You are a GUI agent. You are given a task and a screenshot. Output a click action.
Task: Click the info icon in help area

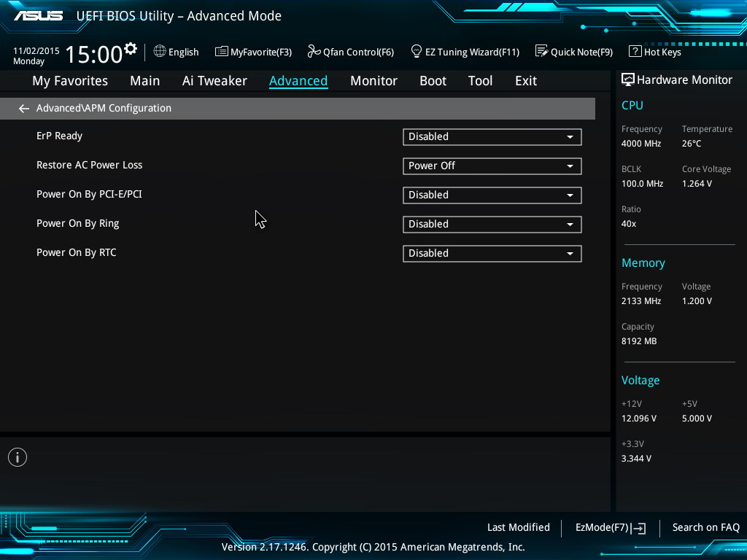click(18, 457)
